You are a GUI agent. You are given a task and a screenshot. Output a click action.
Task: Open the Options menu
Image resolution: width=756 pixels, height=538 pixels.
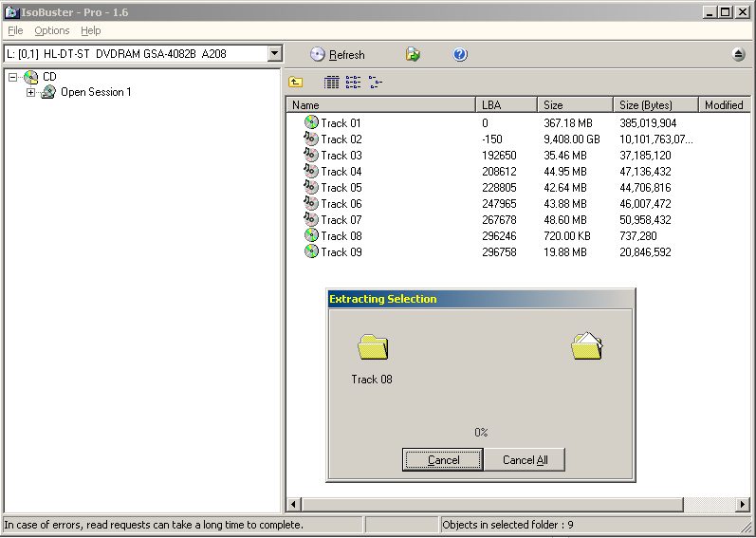click(x=52, y=30)
